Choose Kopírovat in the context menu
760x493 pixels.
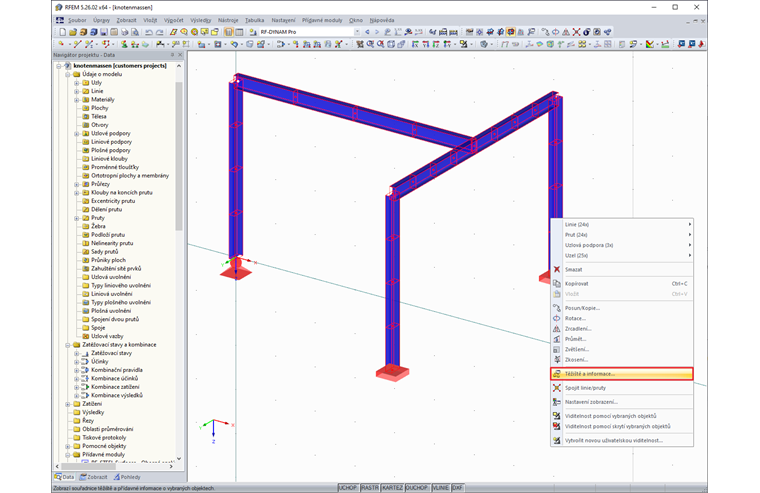coord(621,284)
